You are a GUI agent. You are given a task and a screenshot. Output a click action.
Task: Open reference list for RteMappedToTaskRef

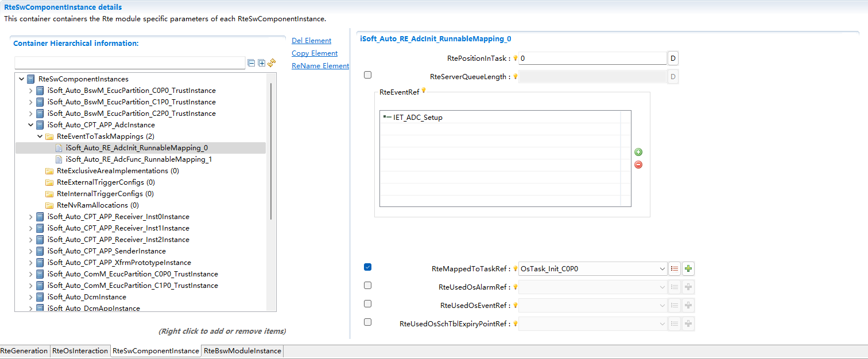pyautogui.click(x=675, y=268)
